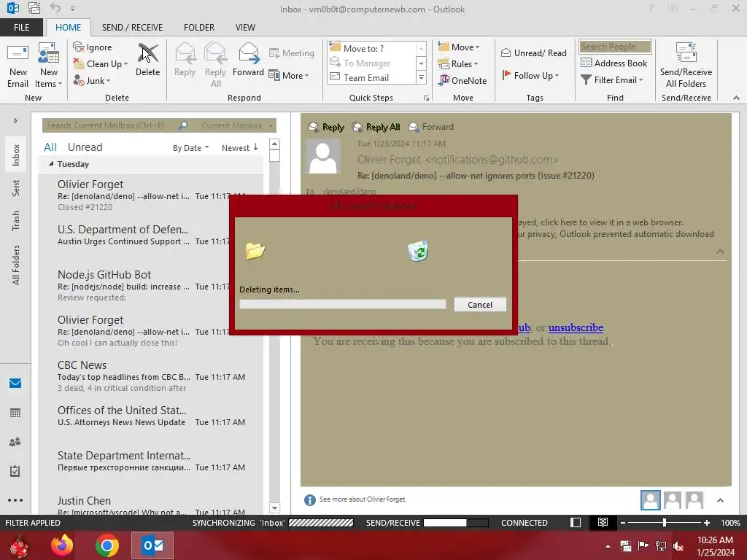Open the Sent folder in sidebar
This screenshot has width=747, height=560.
tap(16, 188)
